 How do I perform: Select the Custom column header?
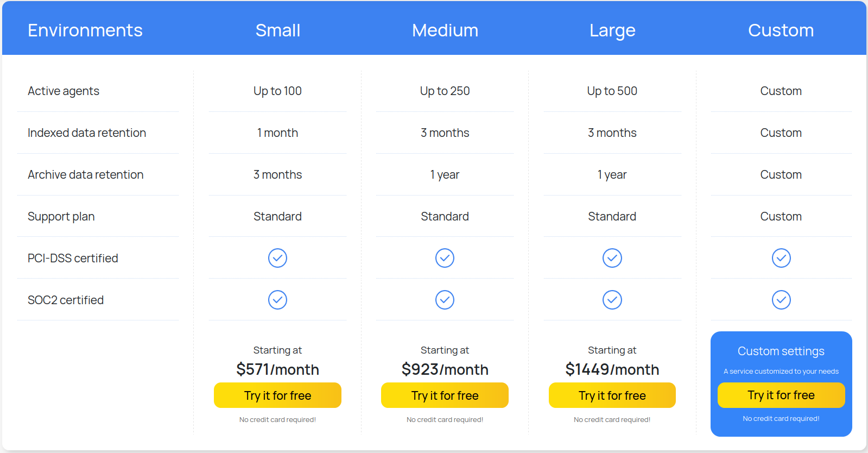click(781, 30)
